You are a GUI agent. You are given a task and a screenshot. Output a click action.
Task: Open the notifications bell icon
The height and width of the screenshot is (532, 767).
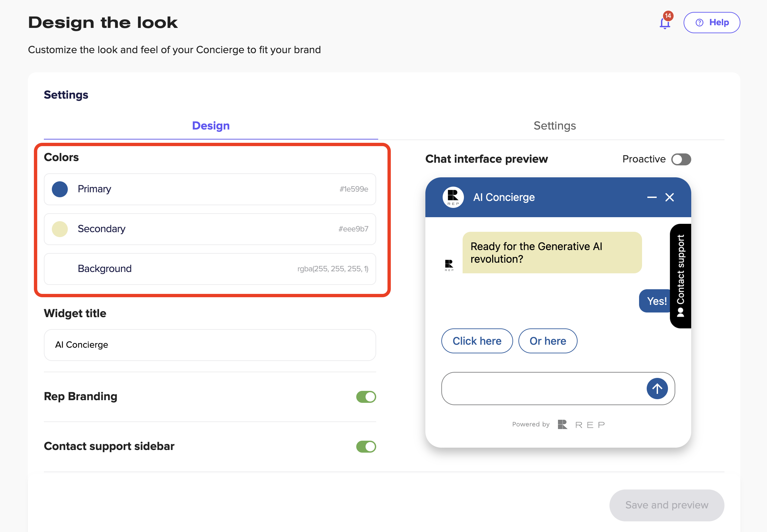665,23
